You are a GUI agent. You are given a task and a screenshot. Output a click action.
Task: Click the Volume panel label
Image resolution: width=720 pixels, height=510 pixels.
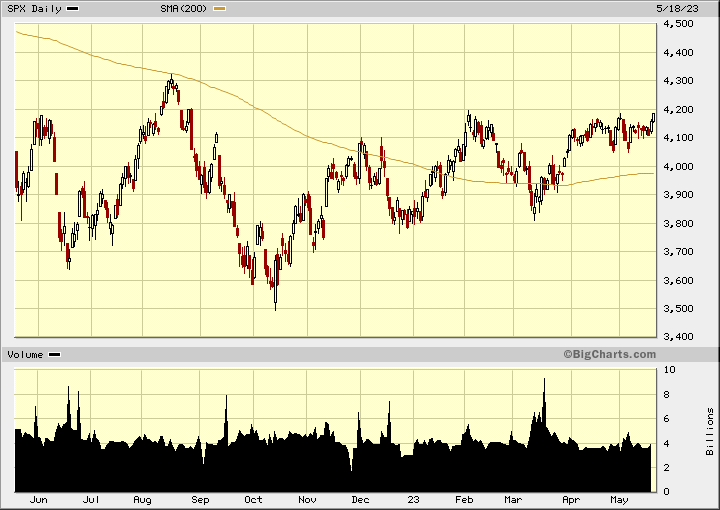pyautogui.click(x=25, y=354)
